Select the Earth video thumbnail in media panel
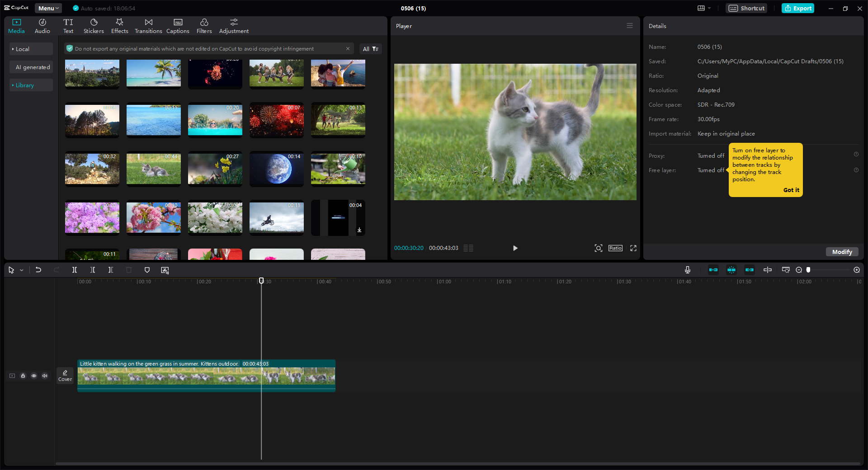 pyautogui.click(x=276, y=169)
